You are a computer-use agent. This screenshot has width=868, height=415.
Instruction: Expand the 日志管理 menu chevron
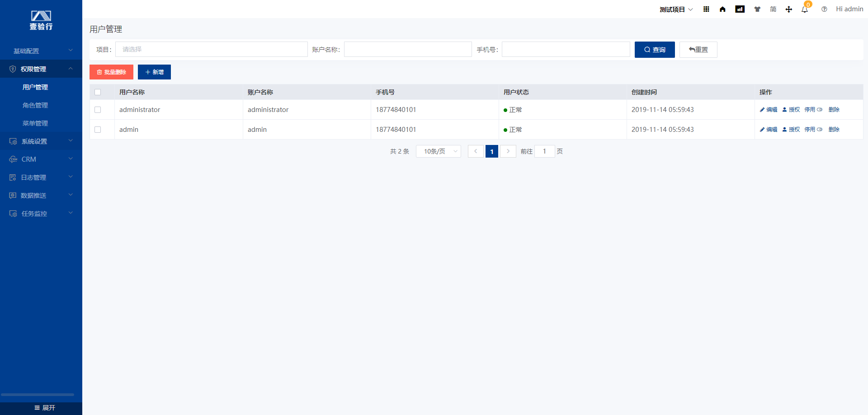[x=71, y=177]
